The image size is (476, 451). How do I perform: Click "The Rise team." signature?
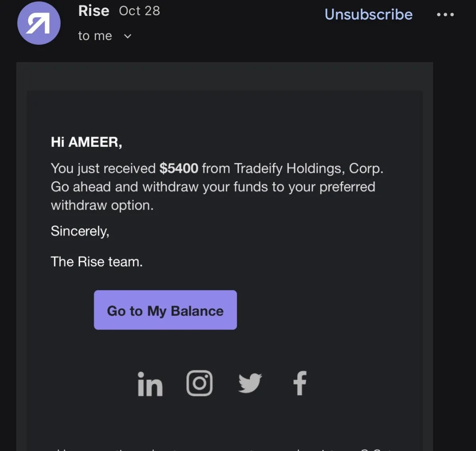pyautogui.click(x=97, y=262)
